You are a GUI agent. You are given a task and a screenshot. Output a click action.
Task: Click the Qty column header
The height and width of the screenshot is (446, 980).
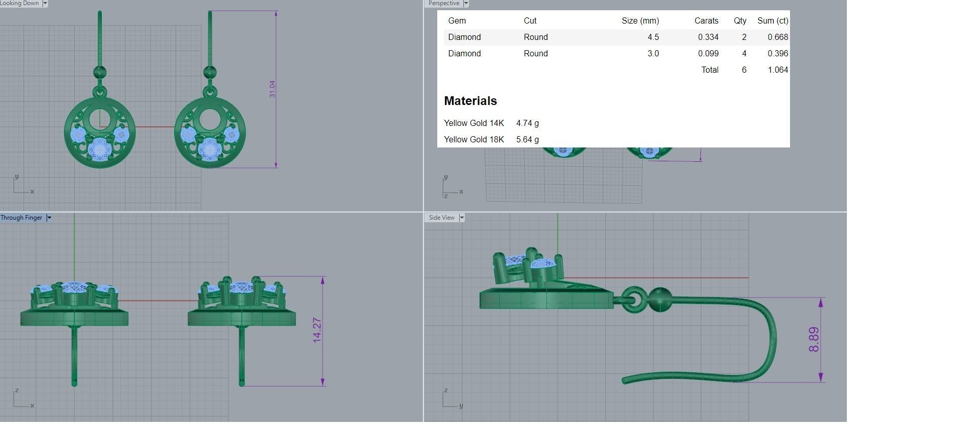(740, 21)
